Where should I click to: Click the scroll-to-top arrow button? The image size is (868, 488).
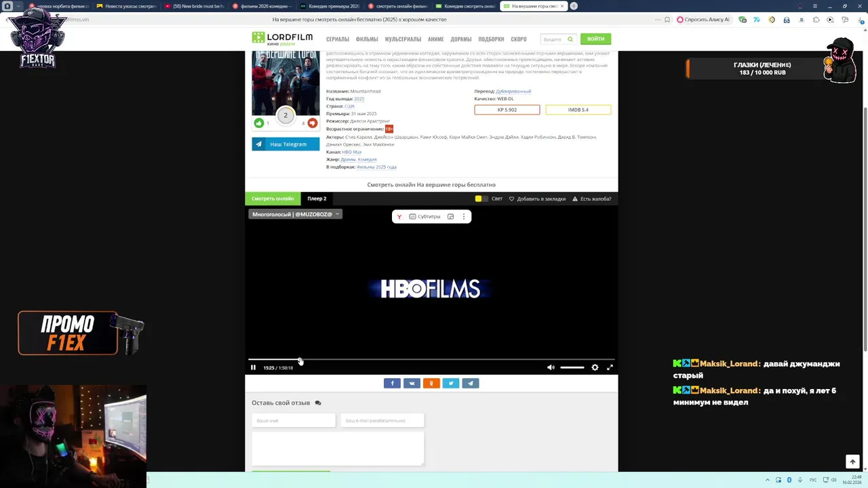(x=852, y=462)
